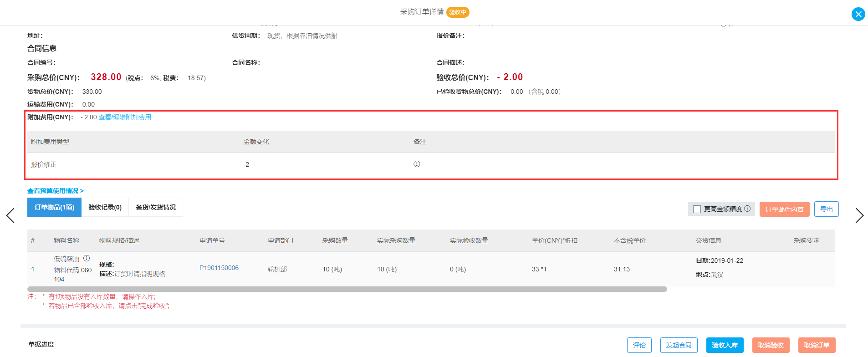This screenshot has height=357, width=868.
Task: Enable the 更高金额精度 checkbox
Action: (x=697, y=209)
